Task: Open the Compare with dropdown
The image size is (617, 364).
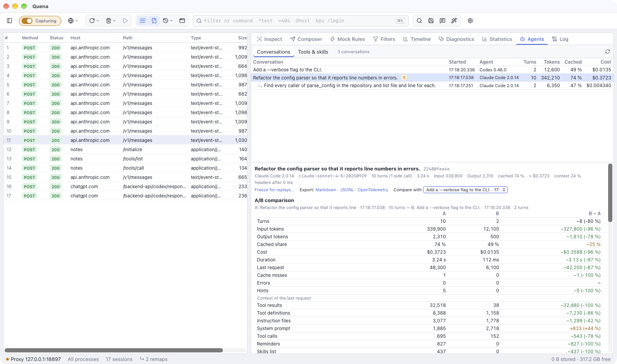Action: coord(465,190)
